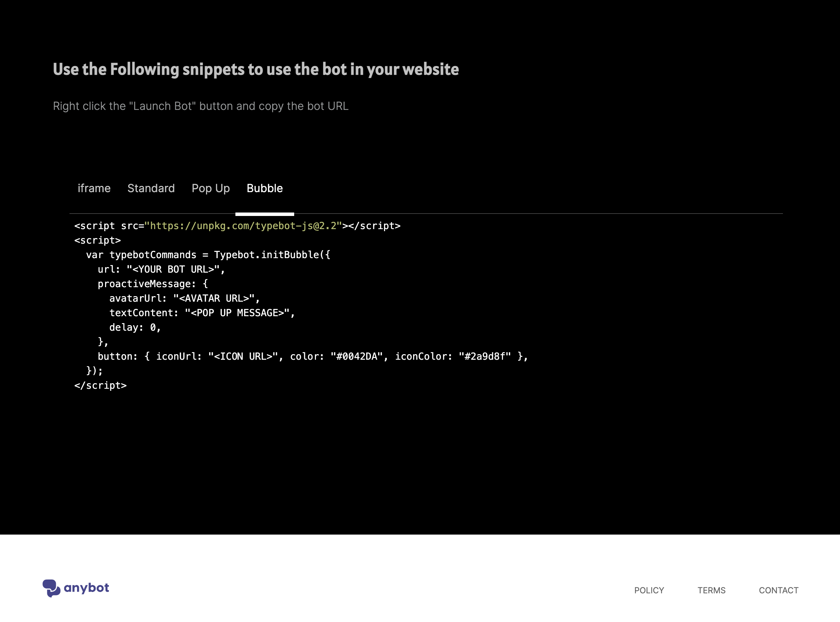Click the anybot wordmark in the footer
Screen dimensions: 840x622
point(87,588)
